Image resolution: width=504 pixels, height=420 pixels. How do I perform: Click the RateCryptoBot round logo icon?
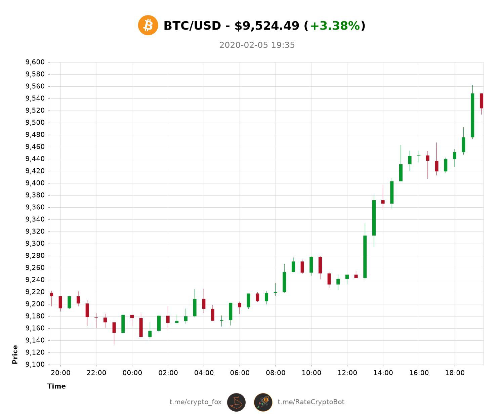(x=263, y=402)
